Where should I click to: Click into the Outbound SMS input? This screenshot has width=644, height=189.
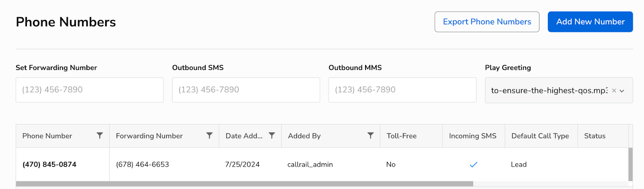[x=246, y=90]
